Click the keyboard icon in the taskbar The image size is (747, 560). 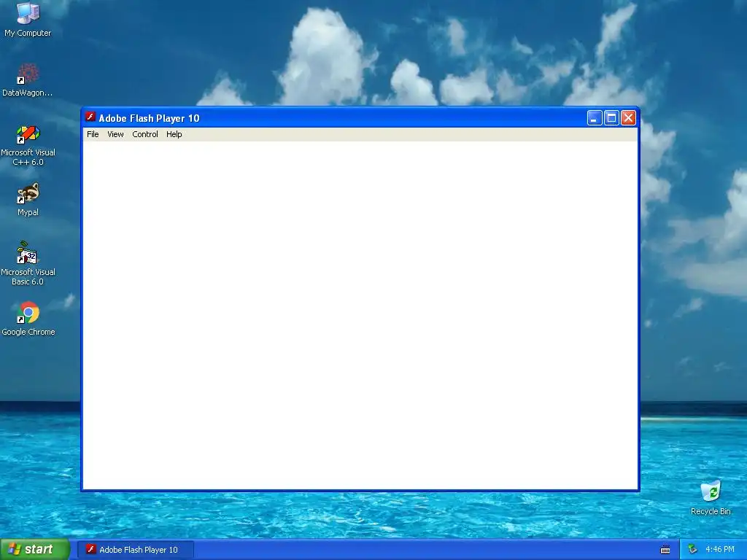pos(665,550)
